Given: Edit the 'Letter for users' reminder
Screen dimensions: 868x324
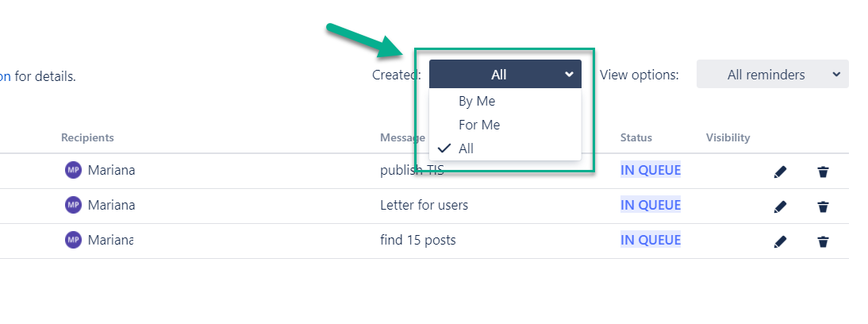Looking at the screenshot, I should point(780,206).
